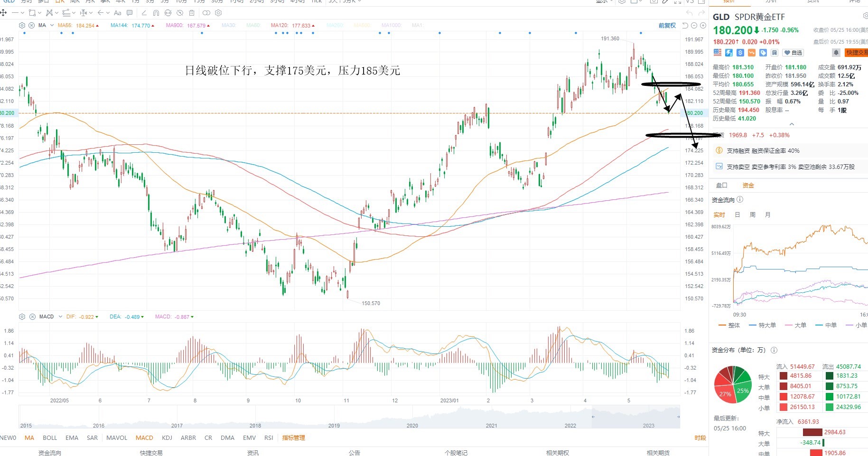This screenshot has width=868, height=456.
Task: Open MACD indicator settings gear
Action: coord(22,316)
